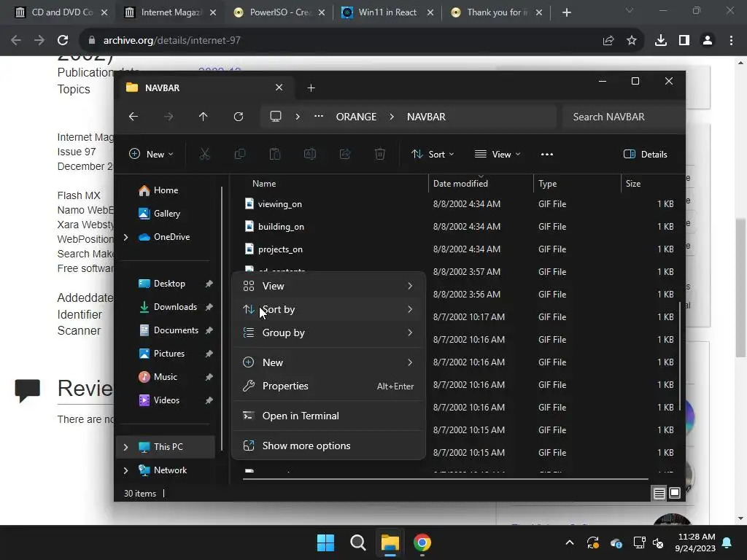
Task: Click the Search NAVBAR input field
Action: tap(622, 117)
